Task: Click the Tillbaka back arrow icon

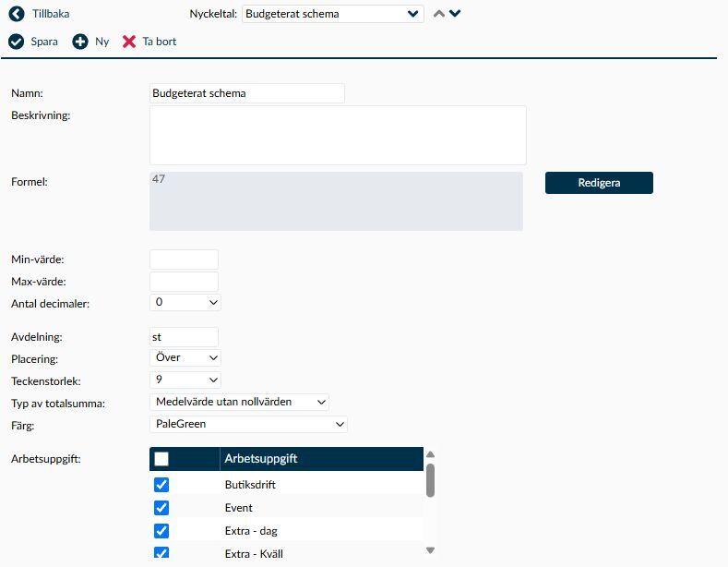Action: click(17, 14)
